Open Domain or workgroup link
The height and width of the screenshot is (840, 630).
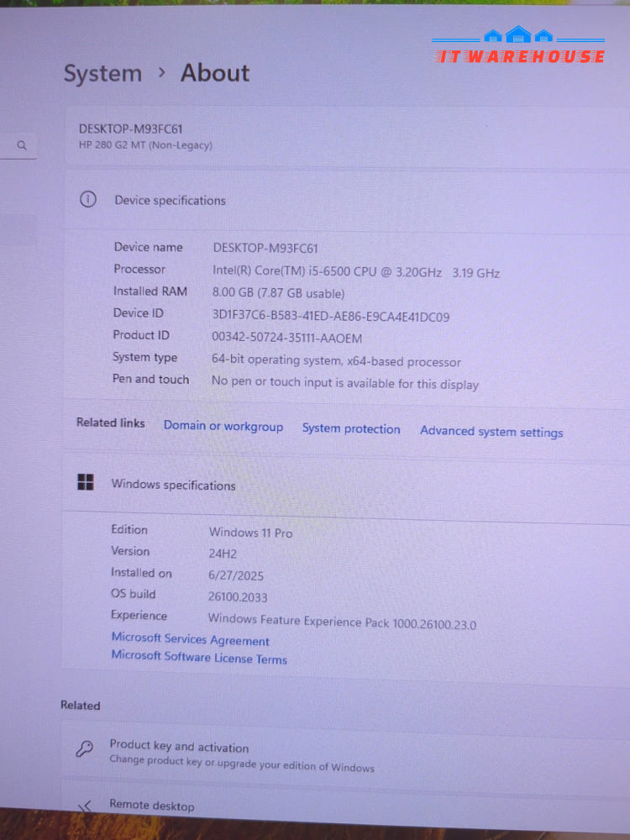click(223, 427)
